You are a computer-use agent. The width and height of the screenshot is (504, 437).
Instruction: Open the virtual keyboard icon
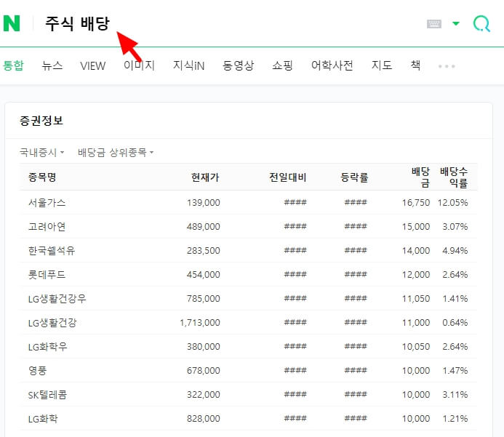[434, 24]
